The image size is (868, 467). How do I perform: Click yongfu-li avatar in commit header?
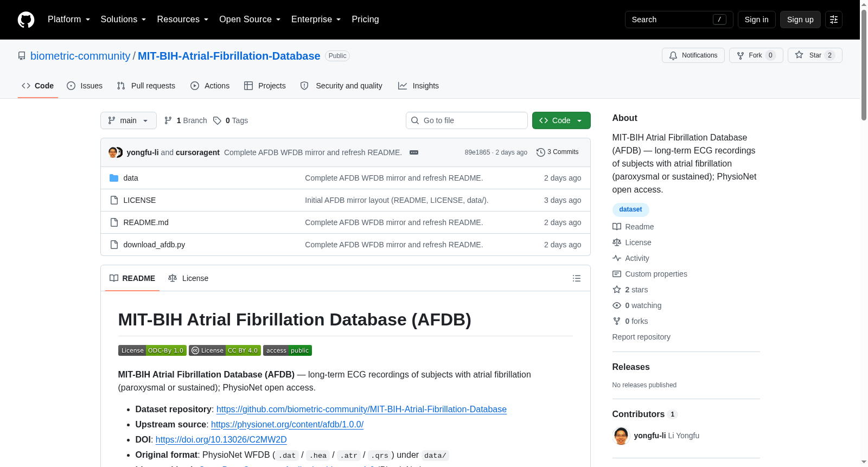coord(113,152)
